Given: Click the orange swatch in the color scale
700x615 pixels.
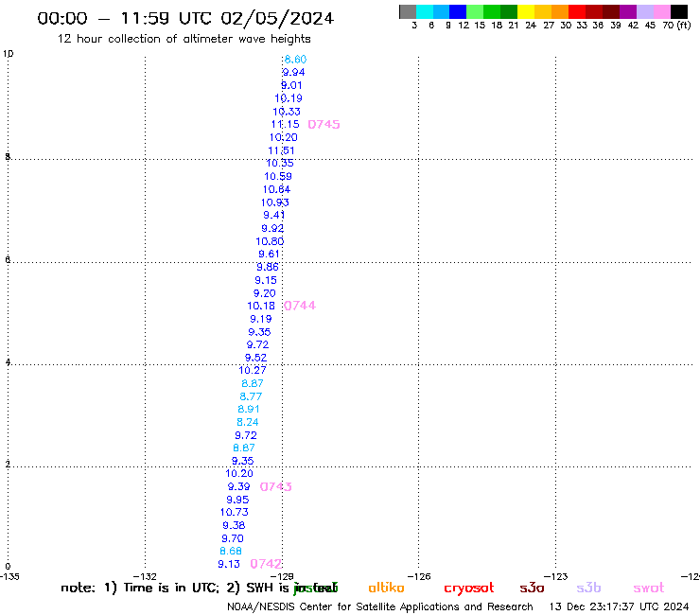Looking at the screenshot, I should (x=560, y=11).
